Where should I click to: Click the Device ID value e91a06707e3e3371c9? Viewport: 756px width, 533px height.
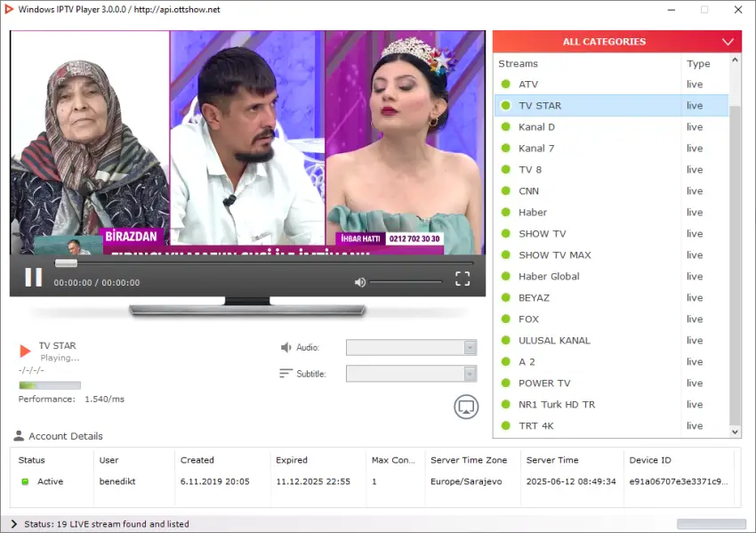coord(679,481)
